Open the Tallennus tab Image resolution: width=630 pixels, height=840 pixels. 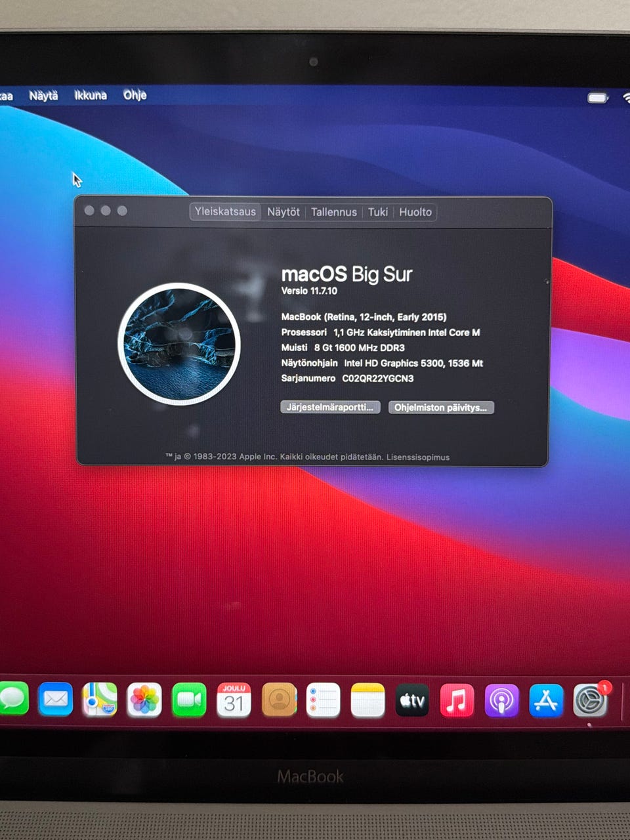[x=334, y=212]
